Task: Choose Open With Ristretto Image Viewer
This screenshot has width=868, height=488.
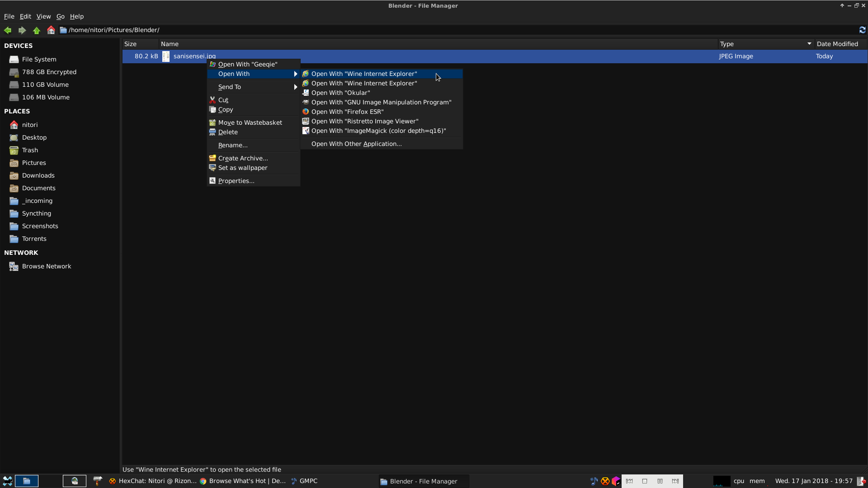Action: [364, 121]
